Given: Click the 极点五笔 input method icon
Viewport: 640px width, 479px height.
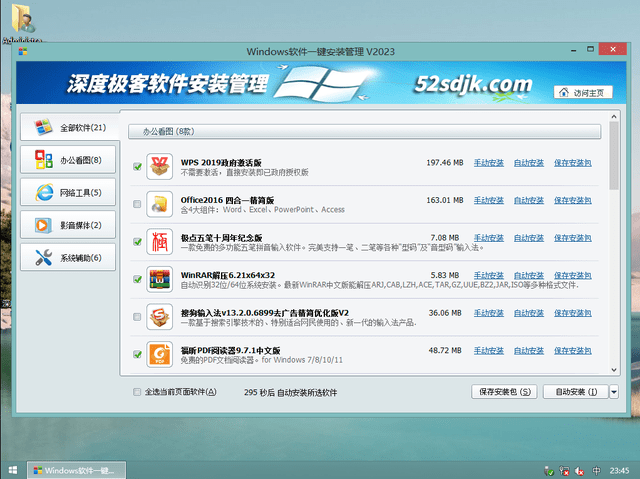Looking at the screenshot, I should coord(160,242).
